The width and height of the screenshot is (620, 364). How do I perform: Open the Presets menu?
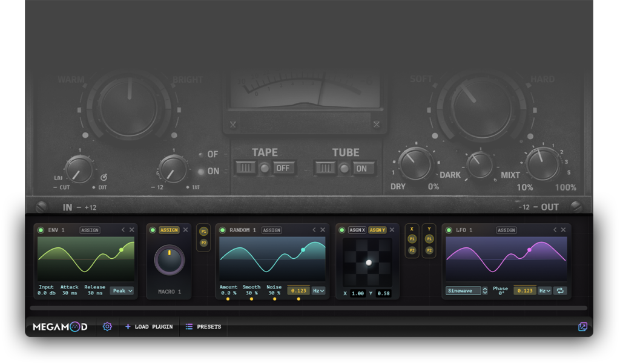coord(203,327)
